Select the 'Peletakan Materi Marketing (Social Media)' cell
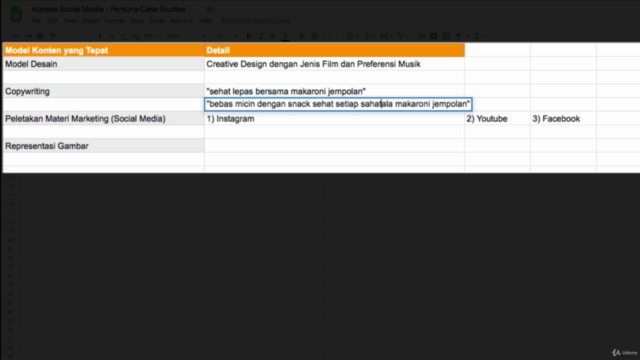Image resolution: width=640 pixels, height=360 pixels. coord(104,118)
